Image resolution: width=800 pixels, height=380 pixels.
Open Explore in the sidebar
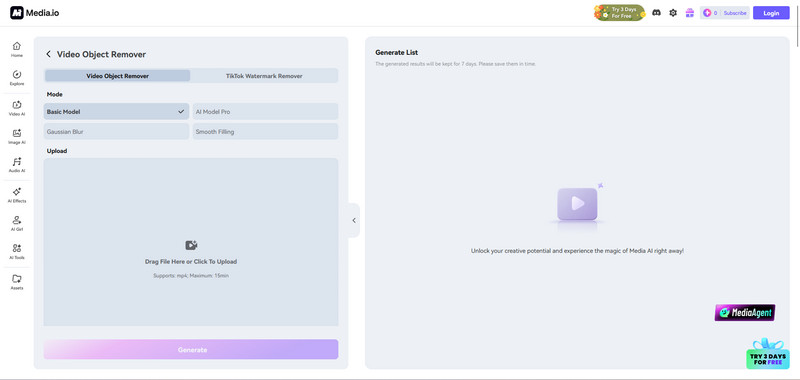(17, 78)
